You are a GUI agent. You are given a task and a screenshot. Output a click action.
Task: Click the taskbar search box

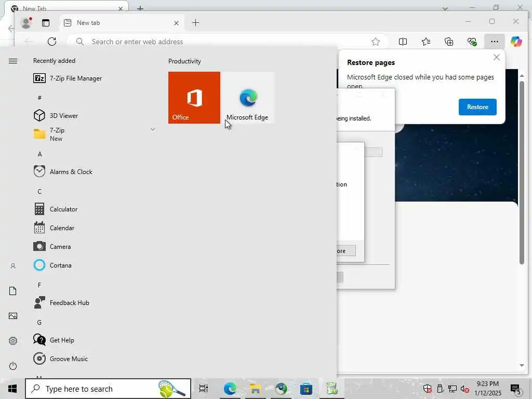[x=108, y=389]
